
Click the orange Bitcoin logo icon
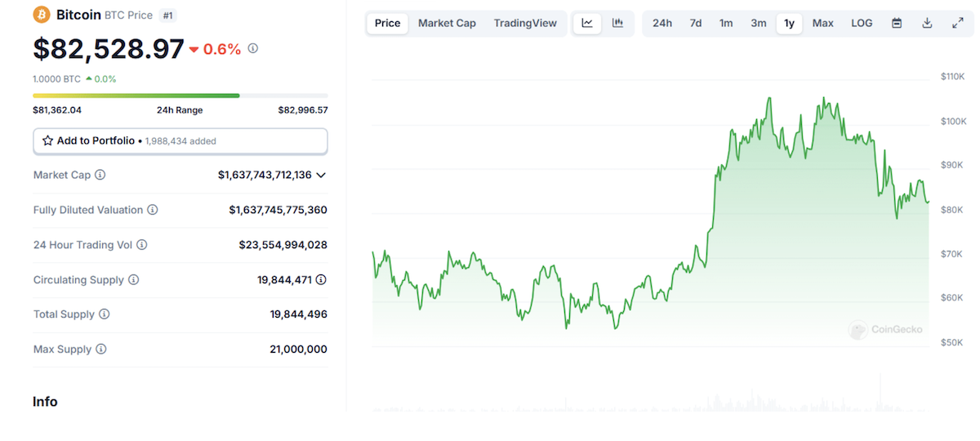[x=42, y=15]
